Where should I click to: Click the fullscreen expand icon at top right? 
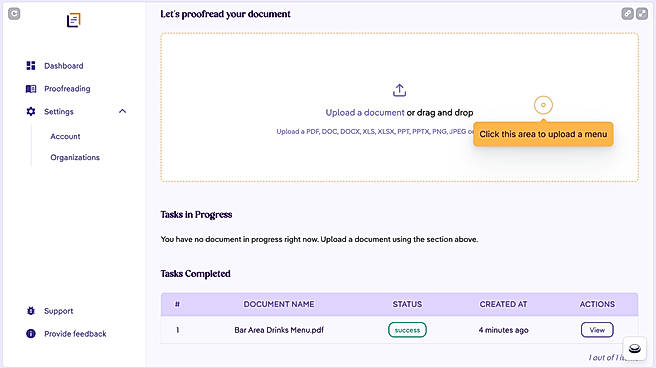tap(642, 14)
